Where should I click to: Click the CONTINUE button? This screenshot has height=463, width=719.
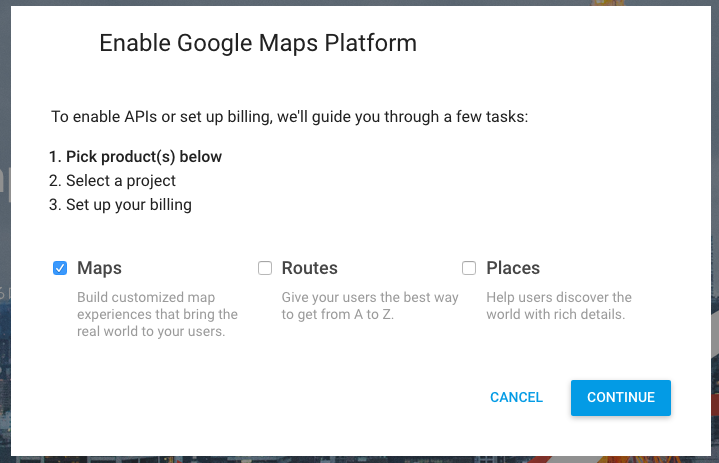point(620,397)
